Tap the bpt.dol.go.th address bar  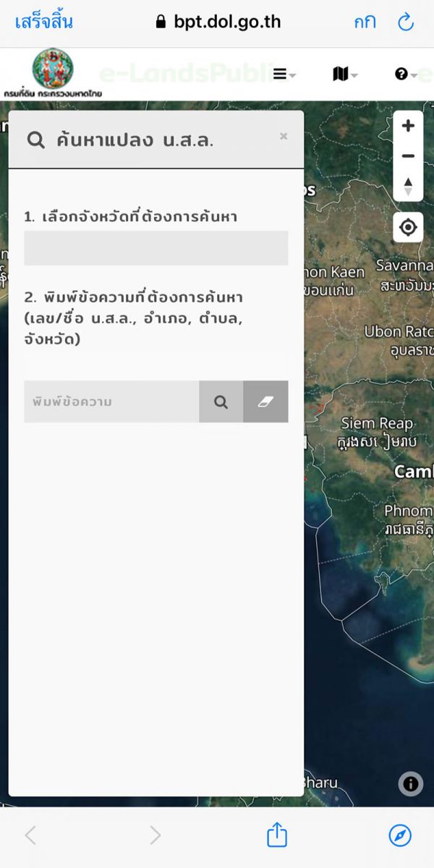tap(217, 22)
